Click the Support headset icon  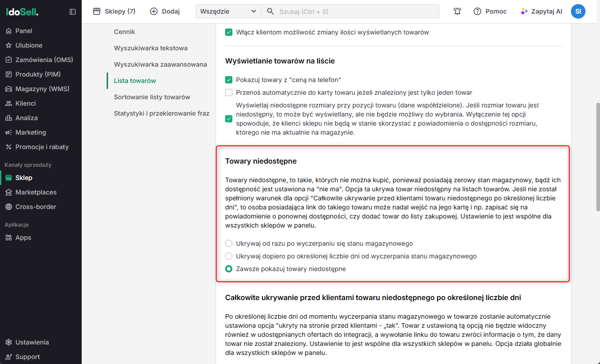point(9,357)
